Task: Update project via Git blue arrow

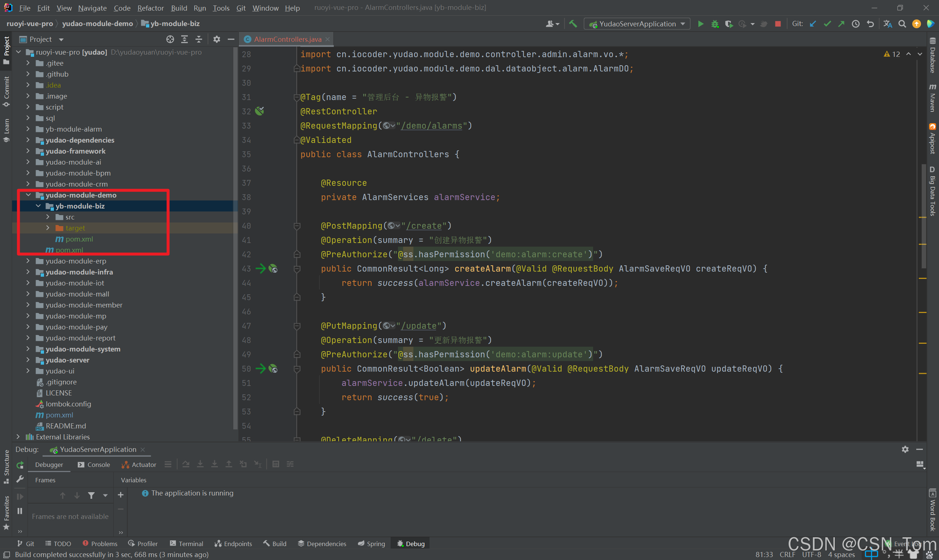Action: point(813,24)
